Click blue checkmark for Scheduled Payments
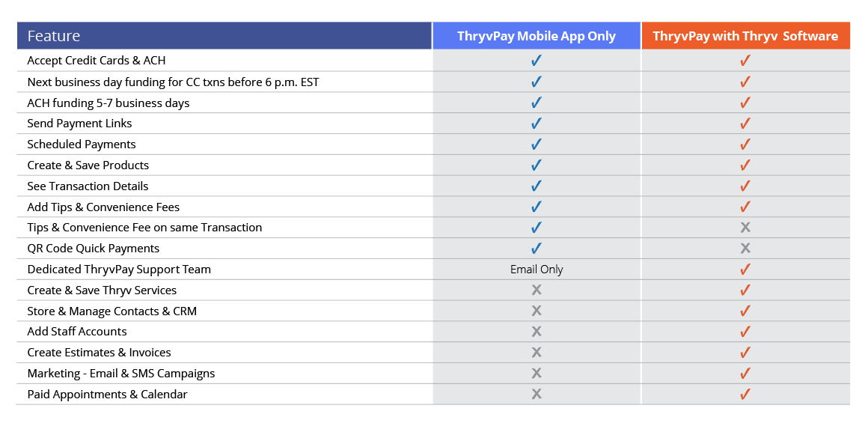Screen dimensions: 868x426 536,144
